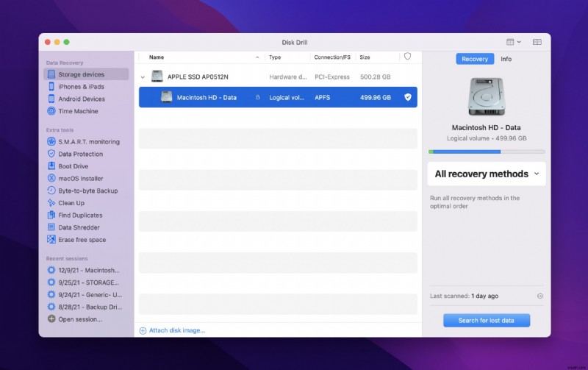Viewport: 588px width, 370px height.
Task: Click the Size column header
Action: [x=365, y=57]
